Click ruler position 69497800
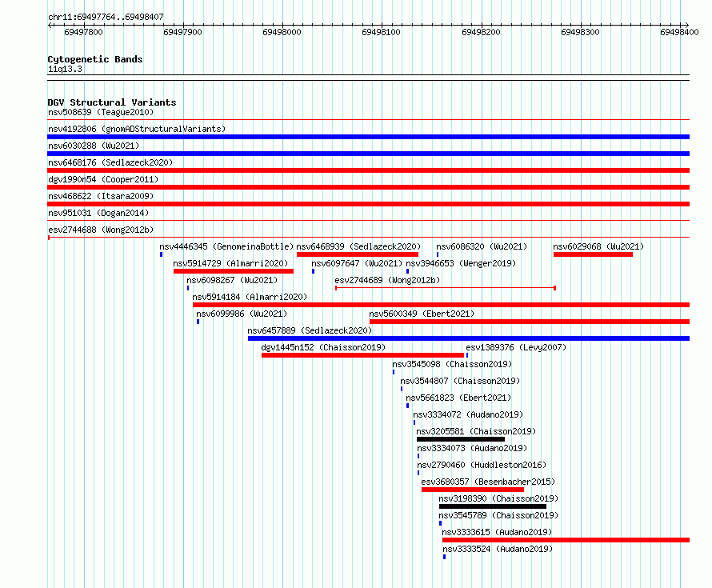Image resolution: width=712 pixels, height=588 pixels. click(x=83, y=32)
